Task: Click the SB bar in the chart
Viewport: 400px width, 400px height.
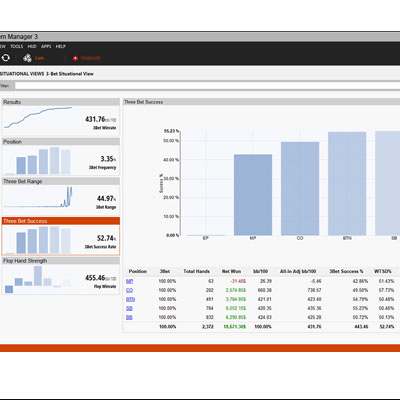Action: pos(387,183)
